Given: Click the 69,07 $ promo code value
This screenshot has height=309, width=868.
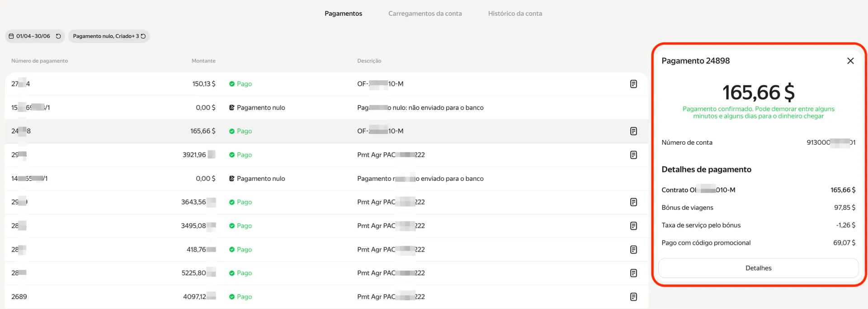Looking at the screenshot, I should [x=844, y=243].
